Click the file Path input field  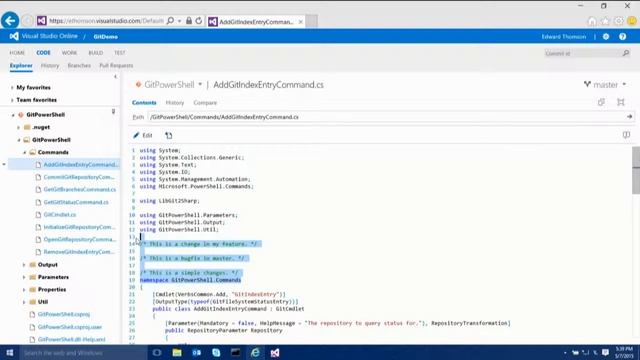click(x=386, y=117)
